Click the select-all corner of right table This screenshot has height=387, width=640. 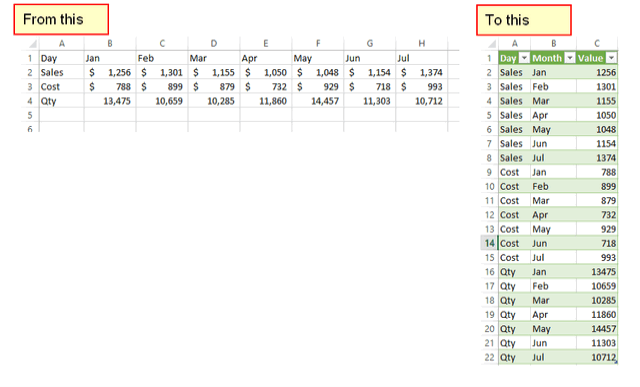[x=490, y=44]
